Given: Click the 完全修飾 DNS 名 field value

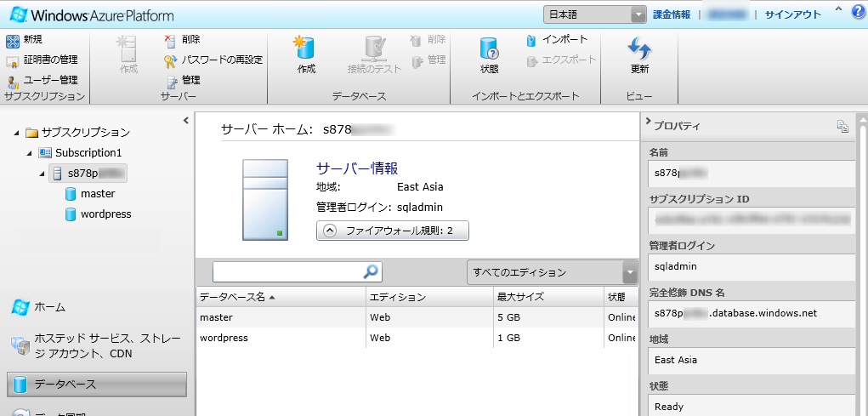Looking at the screenshot, I should click(752, 313).
